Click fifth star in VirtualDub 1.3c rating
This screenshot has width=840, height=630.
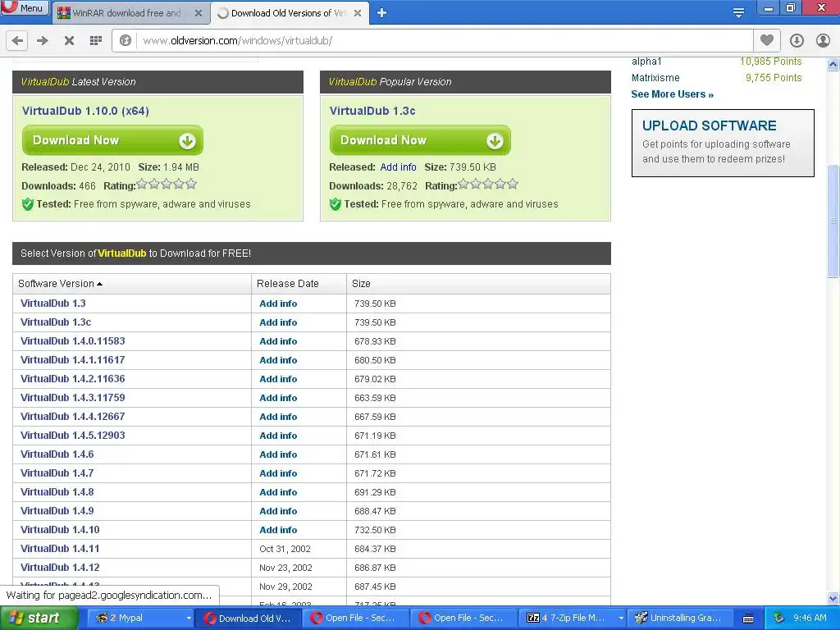[x=513, y=185]
